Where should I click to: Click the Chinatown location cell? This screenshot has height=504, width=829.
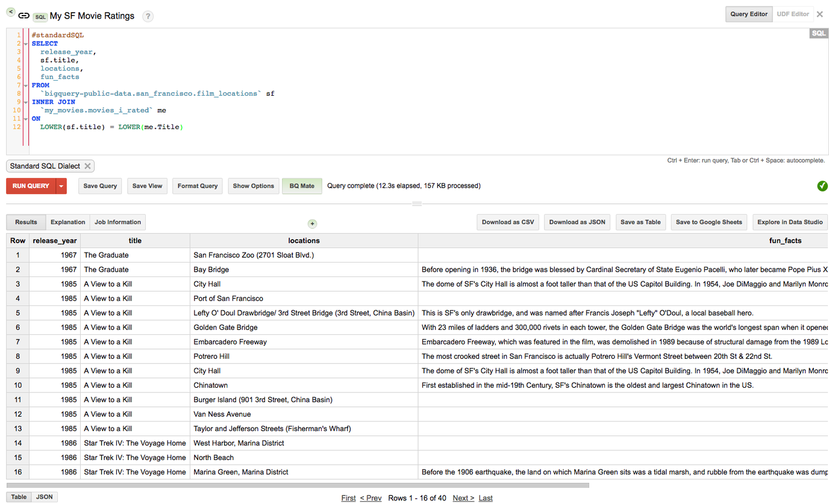tap(304, 385)
